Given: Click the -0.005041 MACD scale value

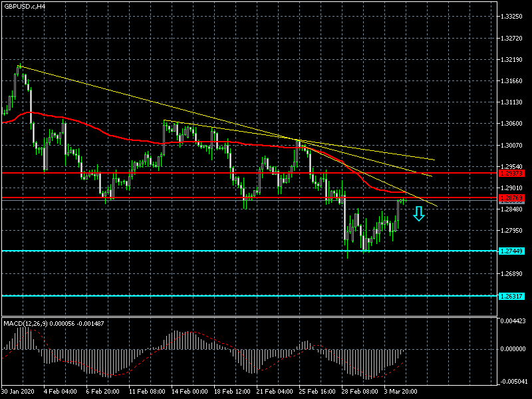Looking at the screenshot, I should (x=513, y=381).
